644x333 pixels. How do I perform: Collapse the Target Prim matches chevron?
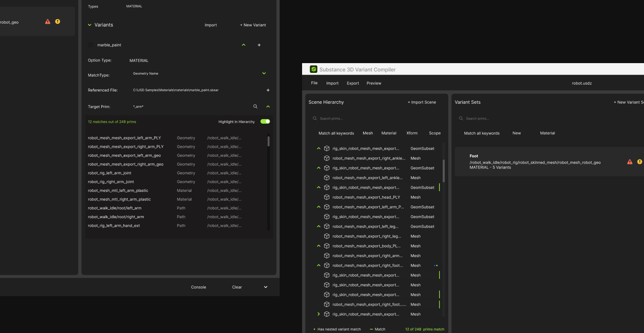pyautogui.click(x=268, y=106)
